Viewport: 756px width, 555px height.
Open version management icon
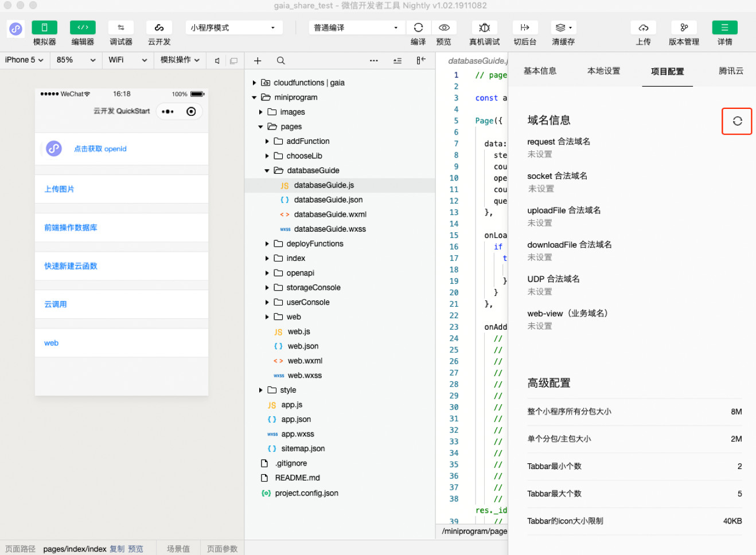[x=684, y=28]
